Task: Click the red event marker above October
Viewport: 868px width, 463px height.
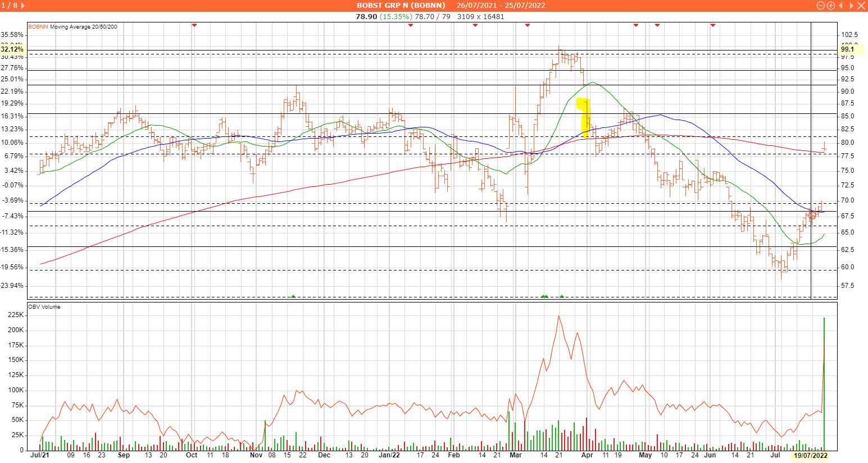Action: tap(194, 25)
